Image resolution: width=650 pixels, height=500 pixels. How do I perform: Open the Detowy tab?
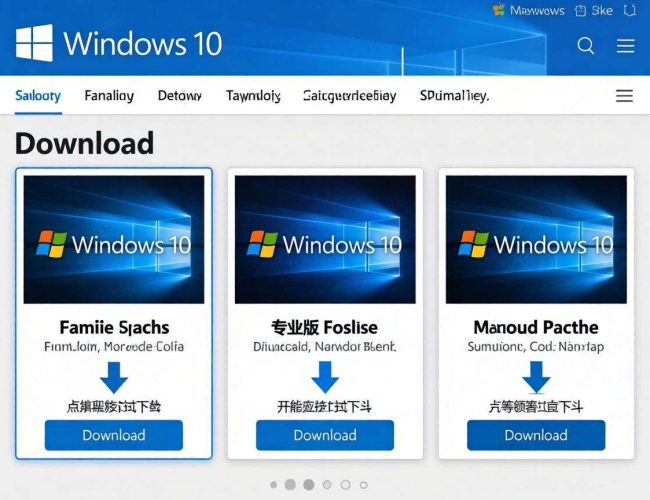point(179,96)
